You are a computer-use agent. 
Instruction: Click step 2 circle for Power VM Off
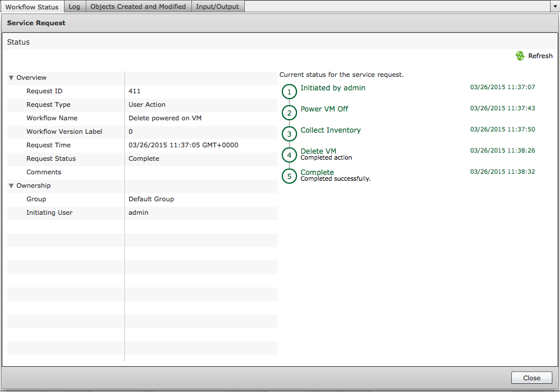pyautogui.click(x=289, y=113)
